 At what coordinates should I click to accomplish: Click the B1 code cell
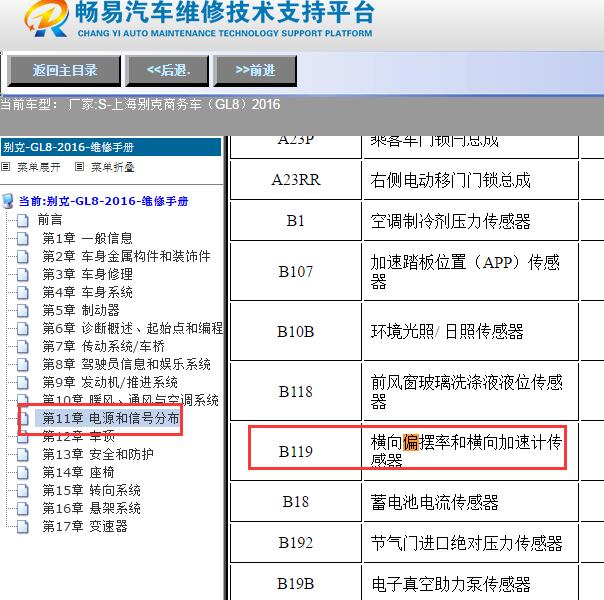296,221
